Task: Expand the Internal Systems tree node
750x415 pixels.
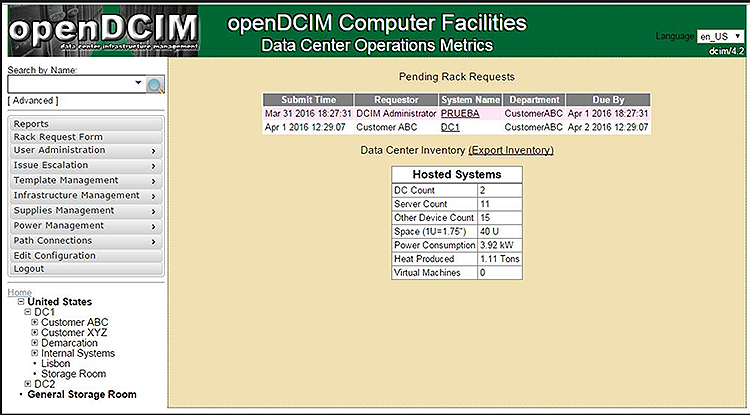Action: pos(34,353)
